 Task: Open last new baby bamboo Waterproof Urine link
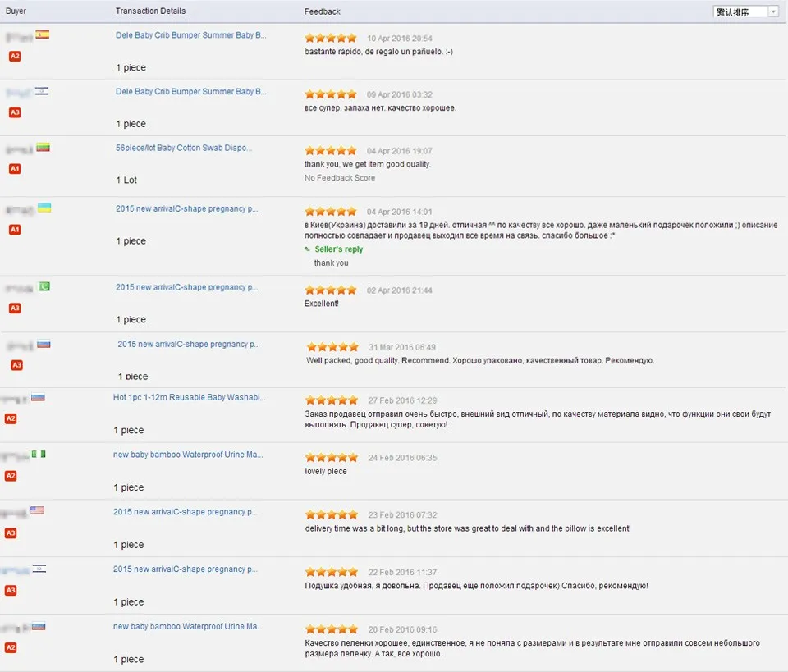(188, 626)
